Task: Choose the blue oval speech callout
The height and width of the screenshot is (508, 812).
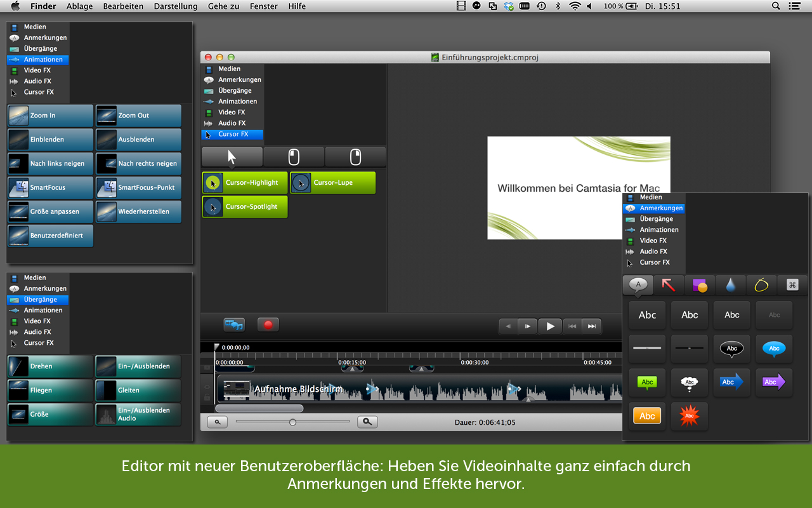Action: 774,349
